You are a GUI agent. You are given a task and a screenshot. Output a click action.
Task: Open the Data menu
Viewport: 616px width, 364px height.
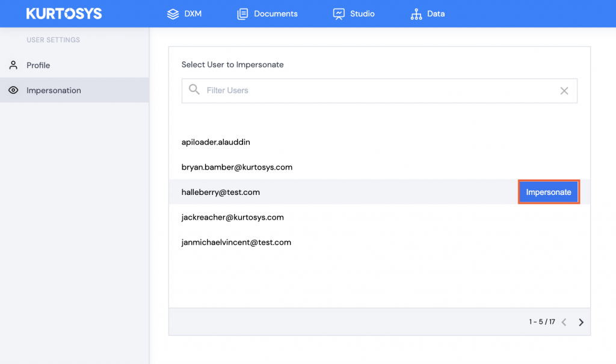[428, 14]
